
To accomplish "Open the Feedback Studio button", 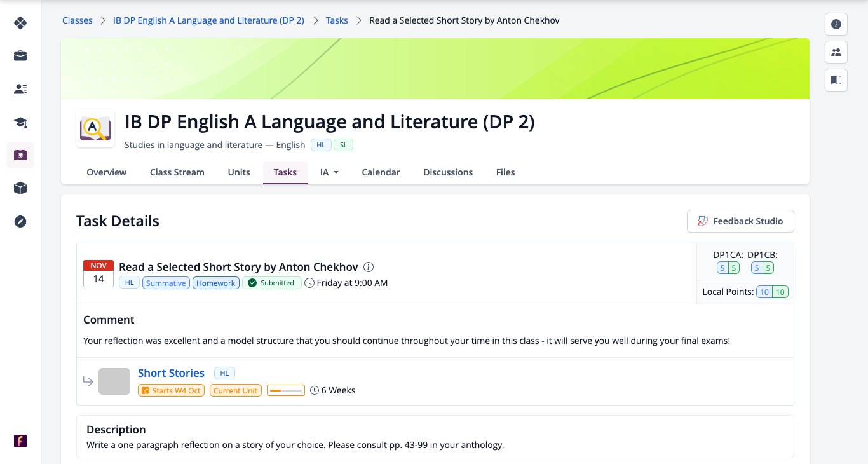I will point(740,221).
